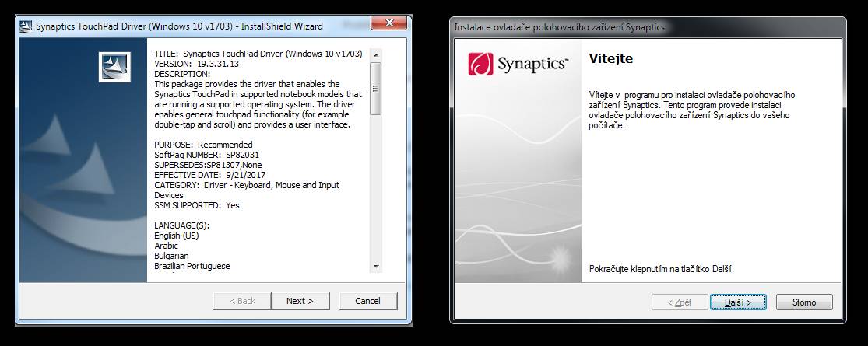Click the description scroll up arrow
Screen dimensions: 868x346
pyautogui.click(x=376, y=55)
